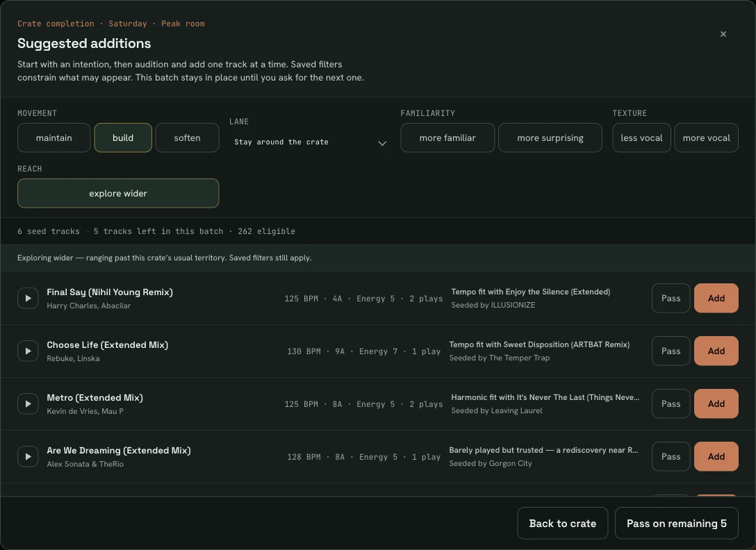Toggle the less vocal texture
This screenshot has width=756, height=550.
point(641,138)
